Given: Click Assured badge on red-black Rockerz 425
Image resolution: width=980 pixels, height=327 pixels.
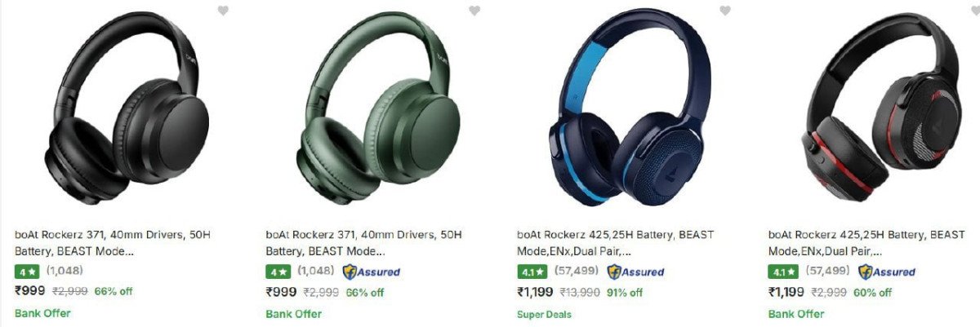Looking at the screenshot, I should click(887, 272).
